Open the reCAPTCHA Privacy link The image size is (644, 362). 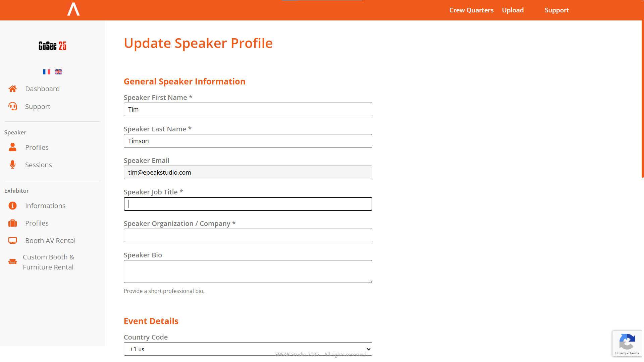pyautogui.click(x=620, y=353)
